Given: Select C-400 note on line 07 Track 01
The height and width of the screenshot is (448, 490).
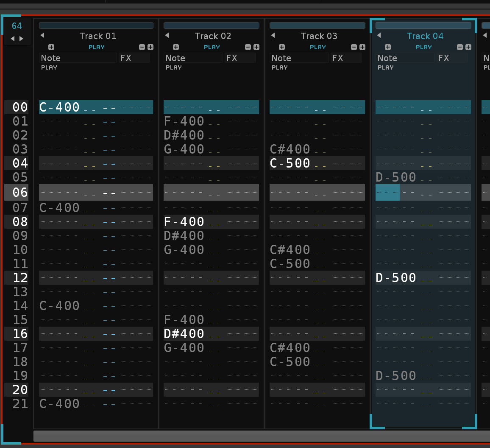Looking at the screenshot, I should (59, 208).
